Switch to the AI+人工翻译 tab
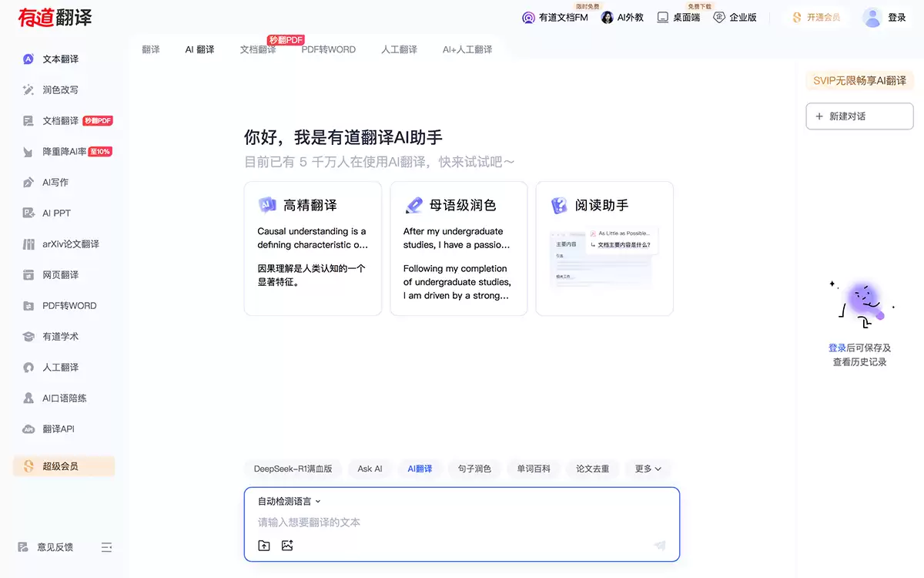924x578 pixels. [x=467, y=49]
